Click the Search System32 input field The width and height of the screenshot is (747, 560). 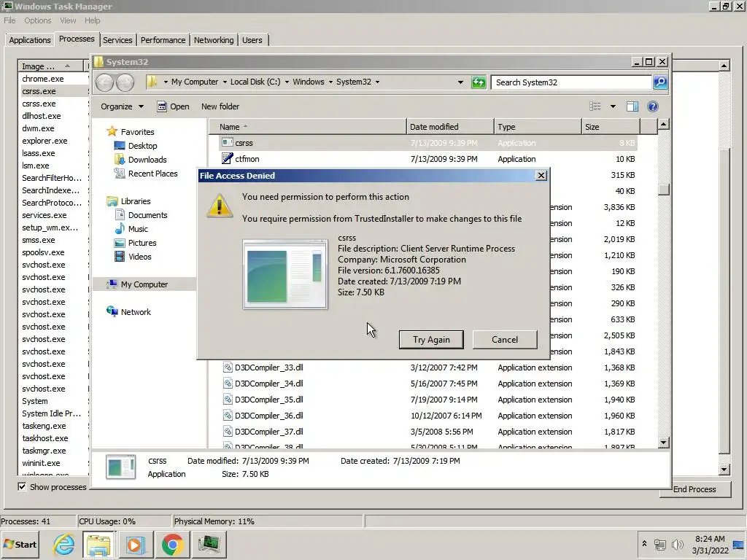click(570, 82)
